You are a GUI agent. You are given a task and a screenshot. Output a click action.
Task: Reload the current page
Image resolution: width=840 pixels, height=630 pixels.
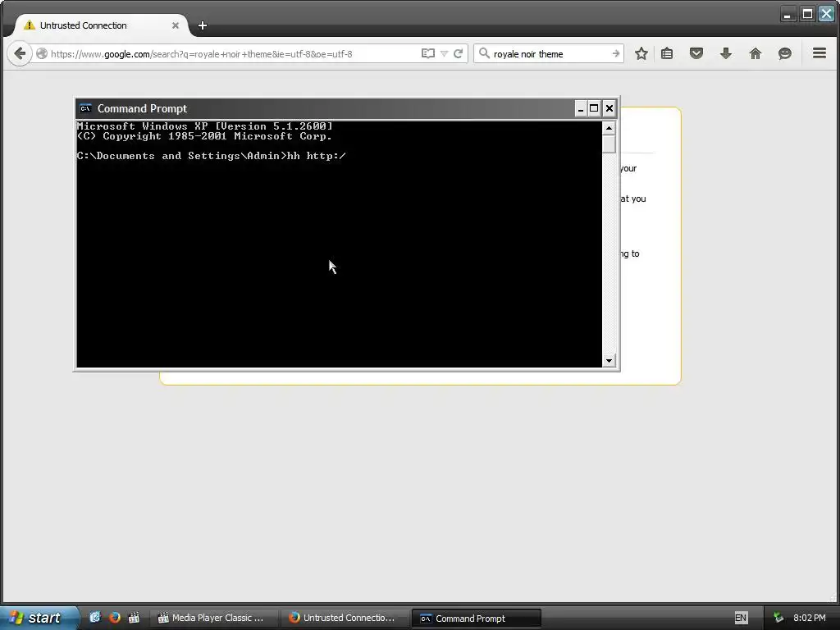(458, 53)
